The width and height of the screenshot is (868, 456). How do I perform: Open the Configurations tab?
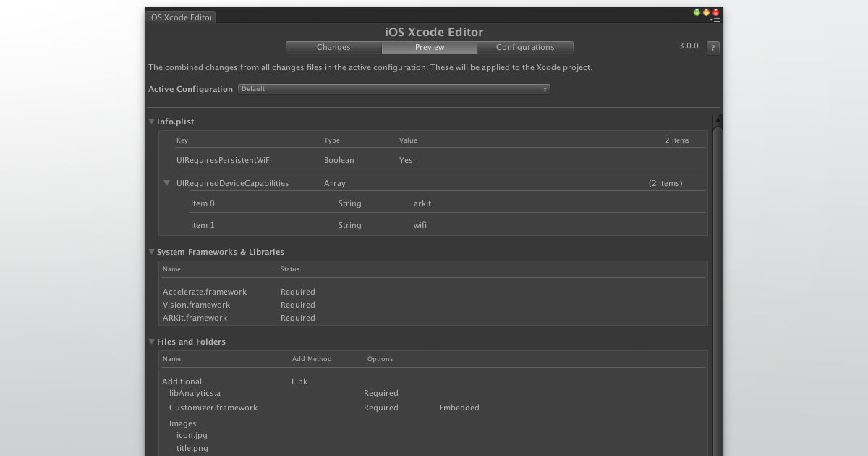(525, 47)
